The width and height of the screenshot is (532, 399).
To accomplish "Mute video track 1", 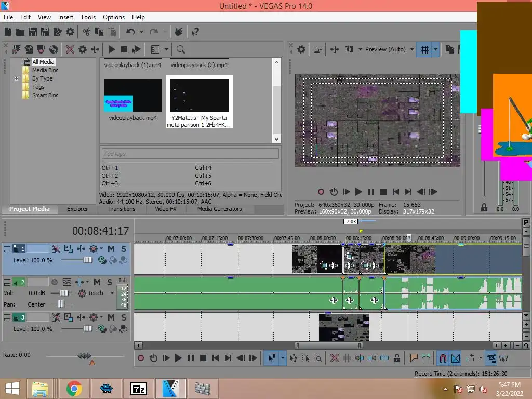I will click(111, 249).
